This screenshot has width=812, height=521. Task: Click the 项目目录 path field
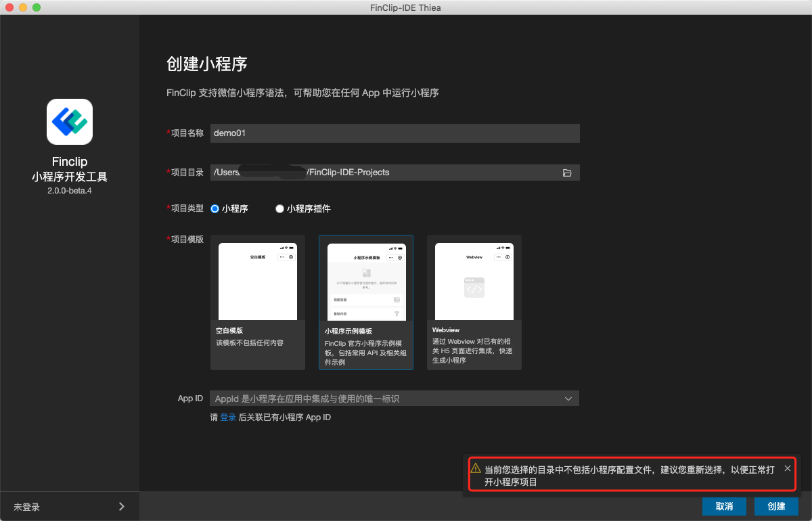394,173
